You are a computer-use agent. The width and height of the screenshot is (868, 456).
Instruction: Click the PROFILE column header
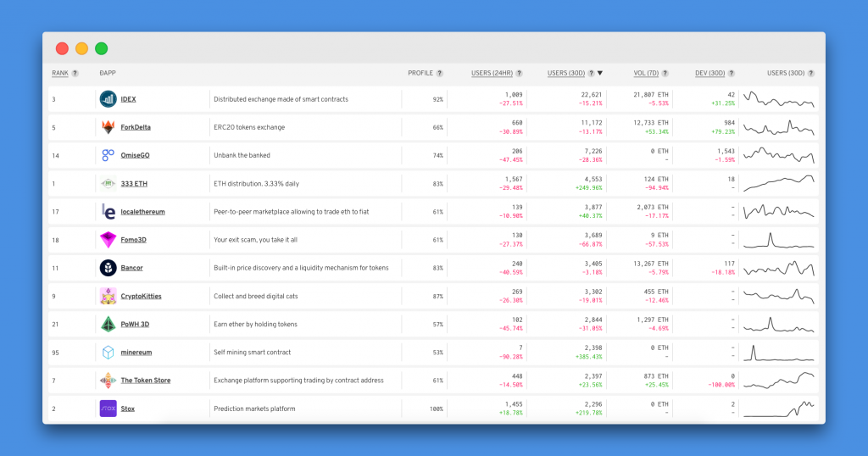click(420, 73)
